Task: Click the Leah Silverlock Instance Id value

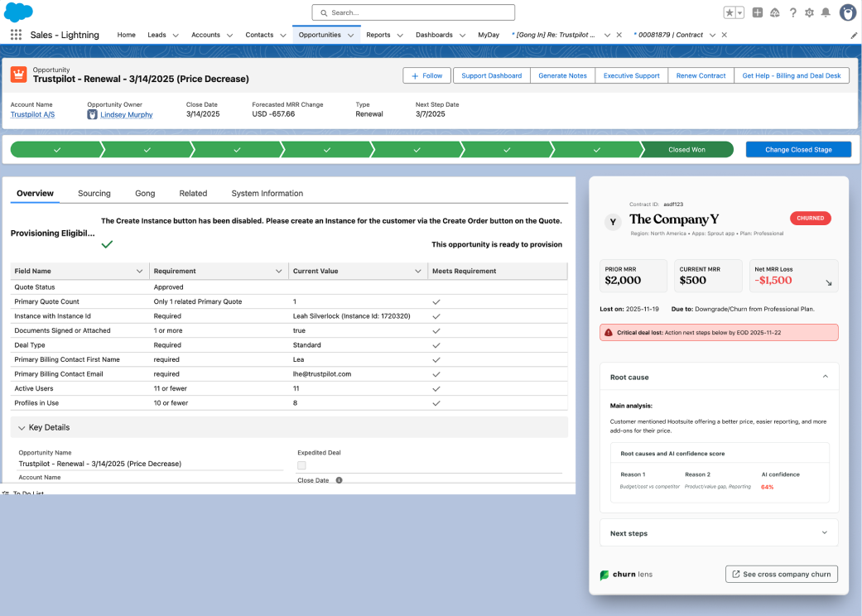Action: [x=351, y=316]
